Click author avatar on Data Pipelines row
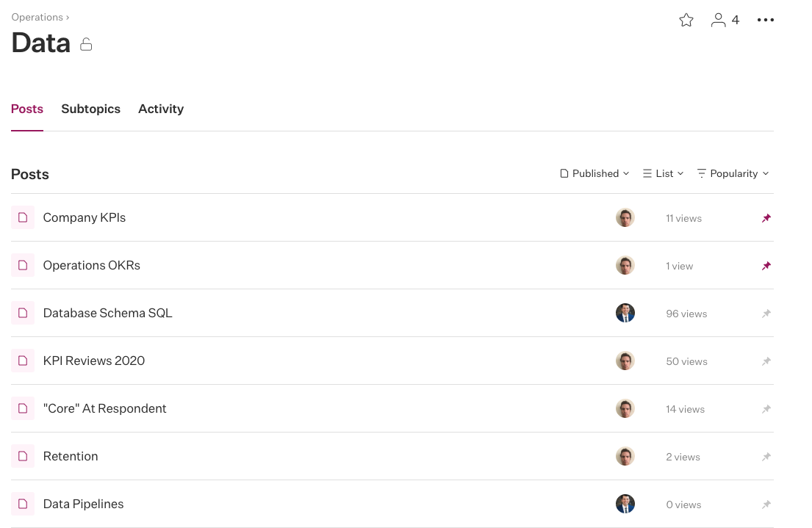This screenshot has height=528, width=812. pos(625,504)
